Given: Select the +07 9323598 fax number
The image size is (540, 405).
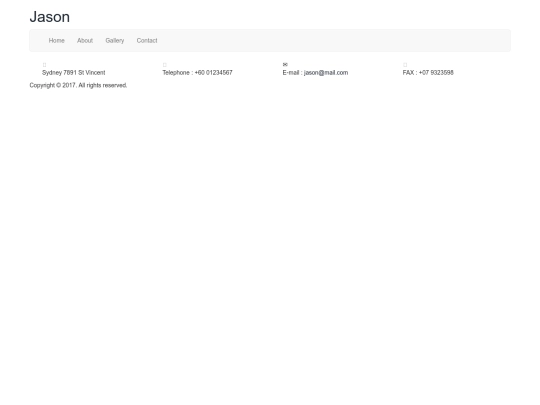Looking at the screenshot, I should click(x=436, y=73).
